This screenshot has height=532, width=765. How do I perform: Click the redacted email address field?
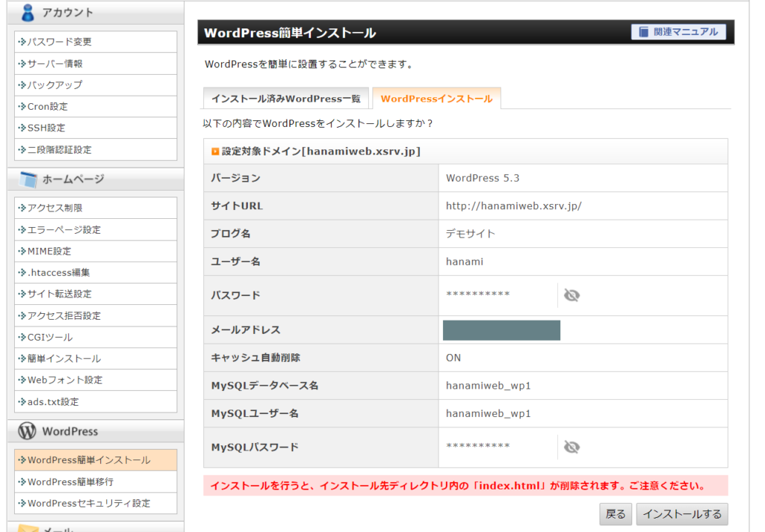501,330
